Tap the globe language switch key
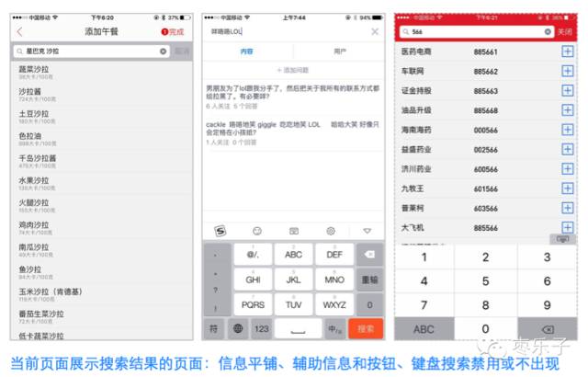The width and height of the screenshot is (588, 377). pyautogui.click(x=238, y=329)
